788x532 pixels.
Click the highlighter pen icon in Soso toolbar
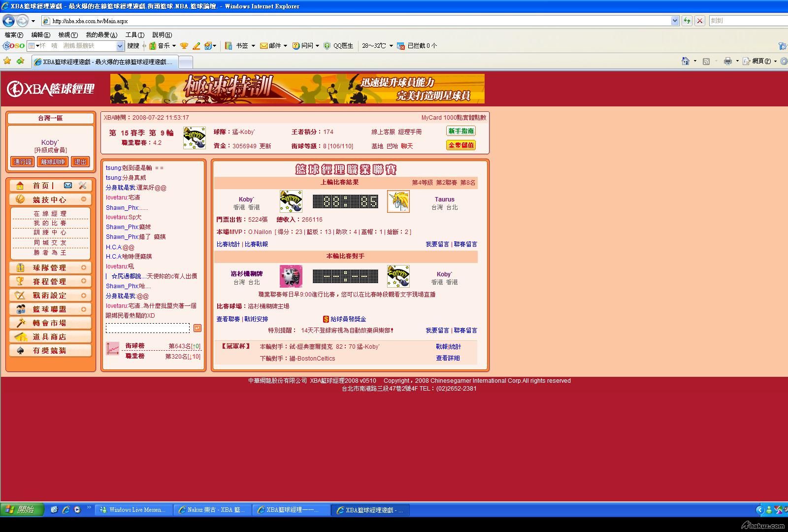coord(196,46)
